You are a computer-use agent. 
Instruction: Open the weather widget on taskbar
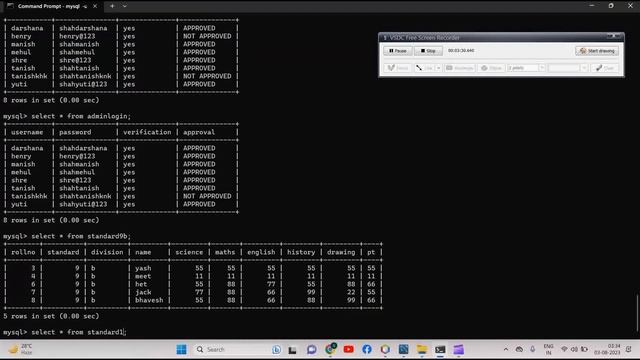pos(21,349)
